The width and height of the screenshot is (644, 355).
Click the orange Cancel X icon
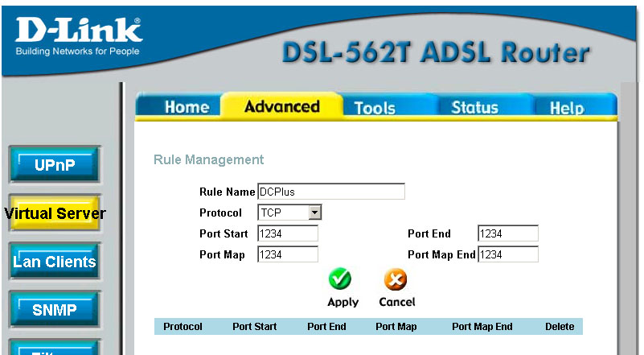click(394, 279)
